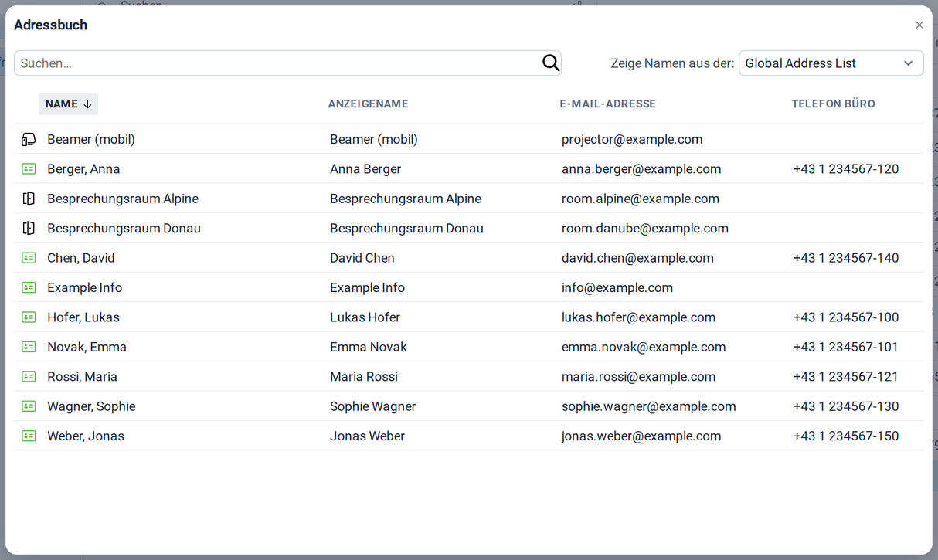Viewport: 938px width, 560px height.
Task: Click email lukas.hofer@example.com
Action: (638, 317)
